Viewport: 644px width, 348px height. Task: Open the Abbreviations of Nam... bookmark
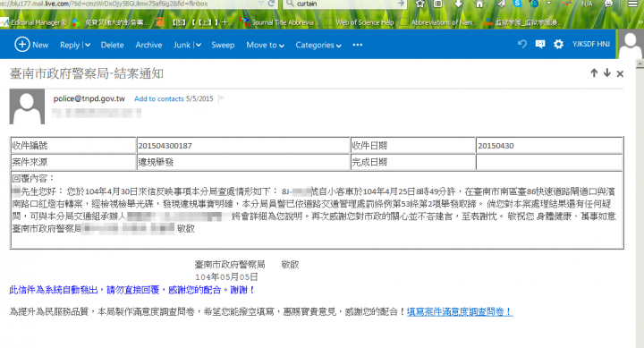click(439, 22)
